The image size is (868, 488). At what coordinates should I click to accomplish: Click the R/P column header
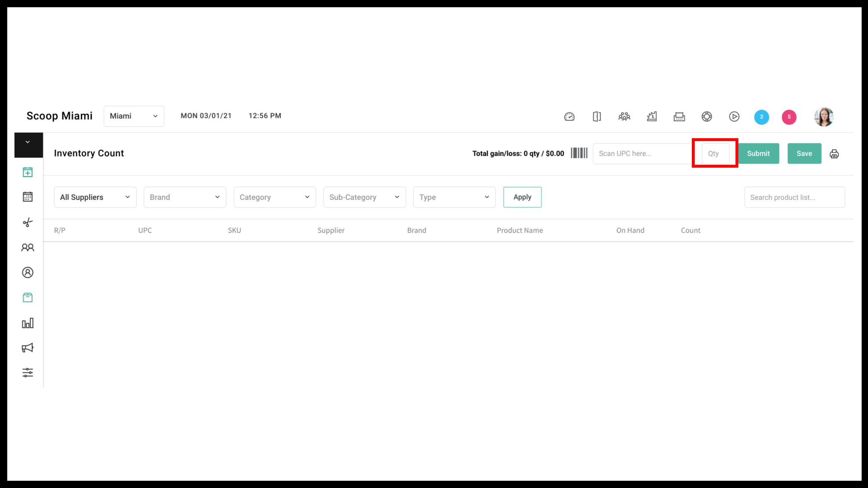[x=60, y=230]
